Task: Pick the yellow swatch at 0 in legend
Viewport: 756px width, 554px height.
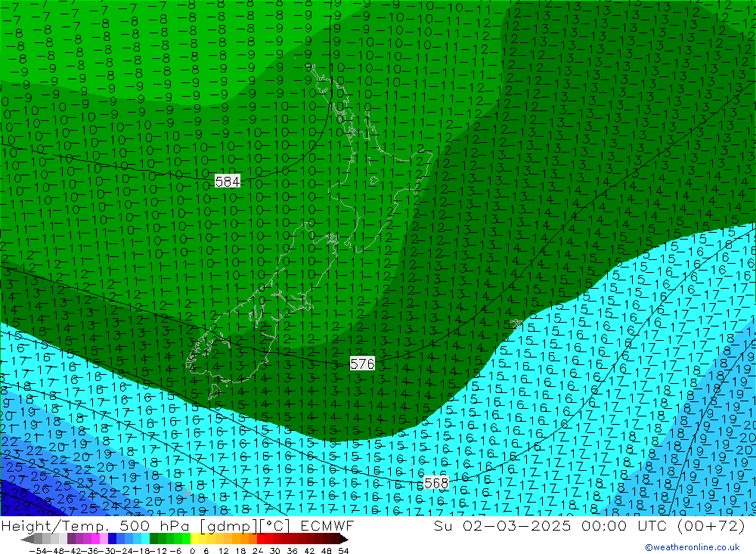Action: coord(194,539)
